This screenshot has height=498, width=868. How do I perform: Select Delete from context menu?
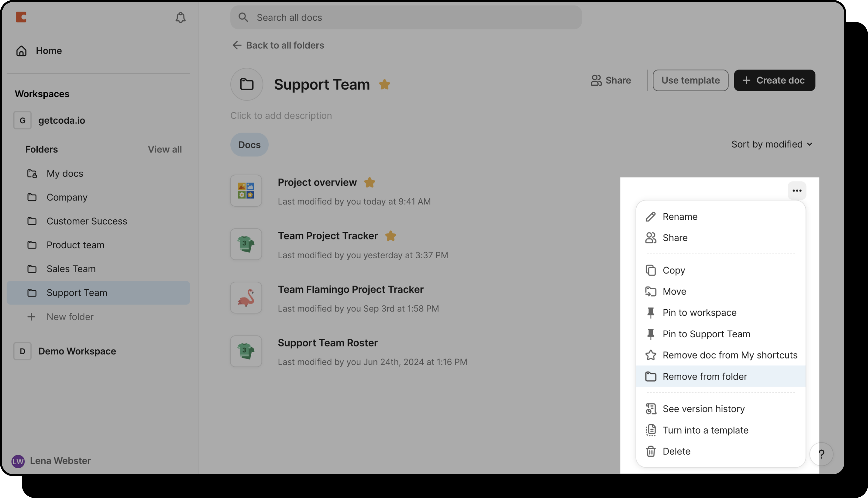click(721, 451)
